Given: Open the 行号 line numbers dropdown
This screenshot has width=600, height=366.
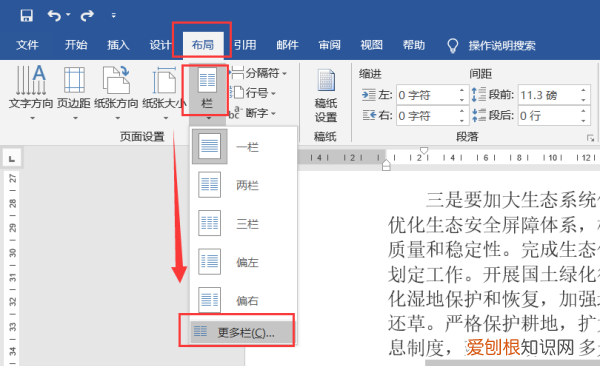Looking at the screenshot, I should [254, 93].
